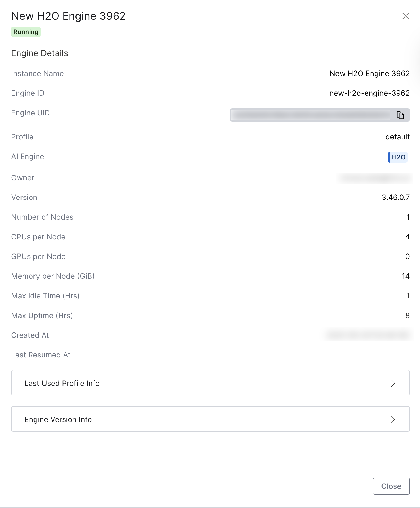Viewport: 420px width, 508px height.
Task: Click the Running status badge
Action: [x=26, y=32]
